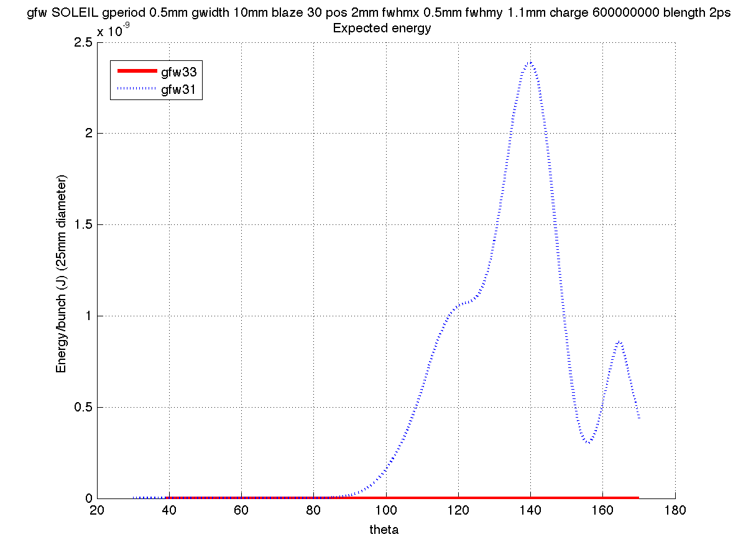Click the x-axis tick label 20
The image size is (746, 560).
(x=97, y=511)
